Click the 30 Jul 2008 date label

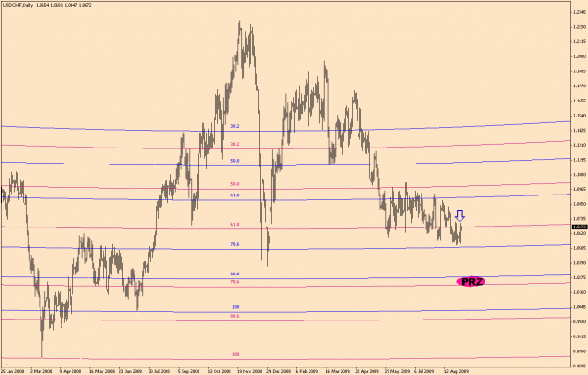[159, 371]
